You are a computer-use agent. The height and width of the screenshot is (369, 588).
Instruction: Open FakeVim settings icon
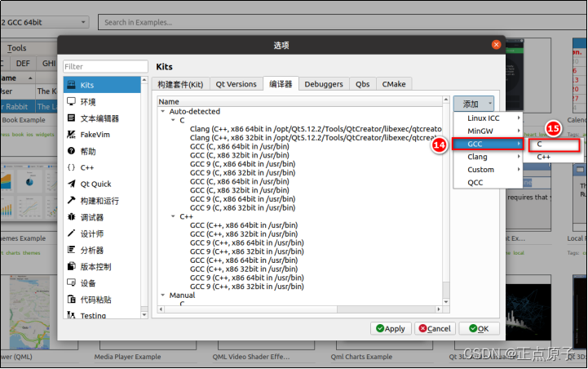click(71, 135)
